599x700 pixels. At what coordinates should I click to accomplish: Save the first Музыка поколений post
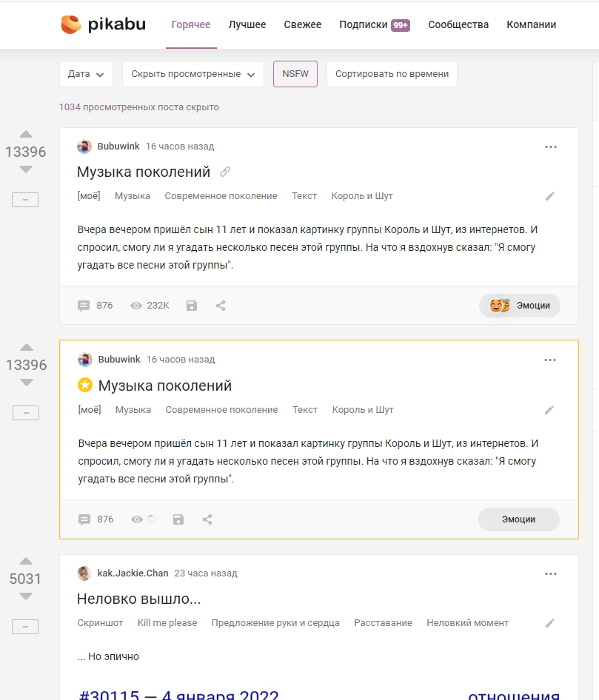(192, 306)
